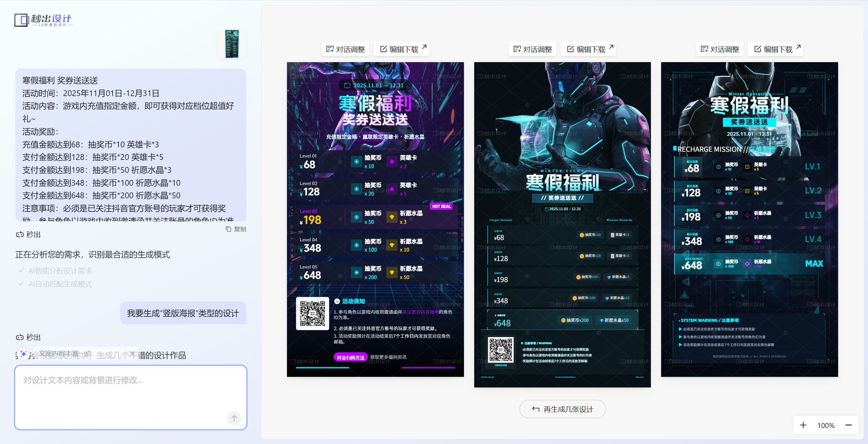Image resolution: width=868 pixels, height=444 pixels.
Task: Zoom out with the minus icon
Action: tap(849, 425)
